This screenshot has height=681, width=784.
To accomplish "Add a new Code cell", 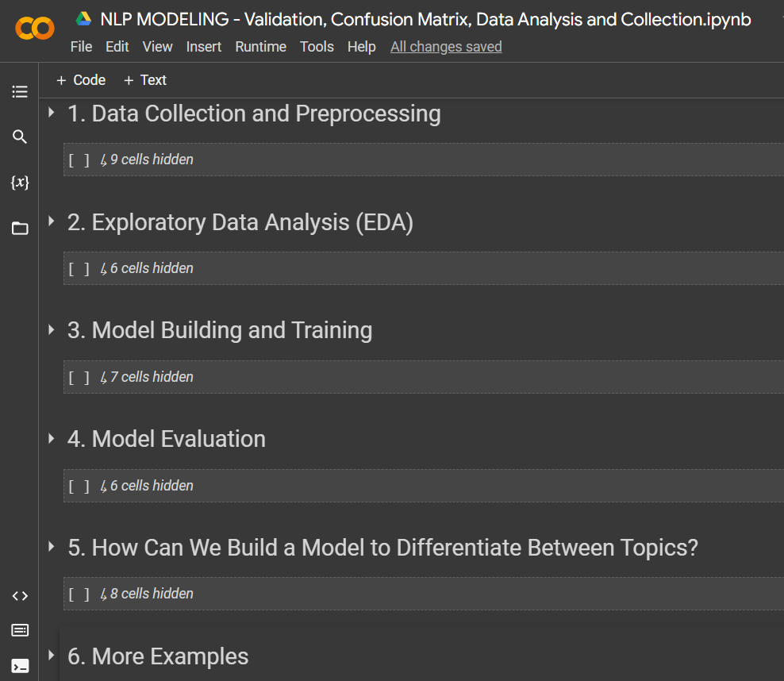I will click(81, 80).
